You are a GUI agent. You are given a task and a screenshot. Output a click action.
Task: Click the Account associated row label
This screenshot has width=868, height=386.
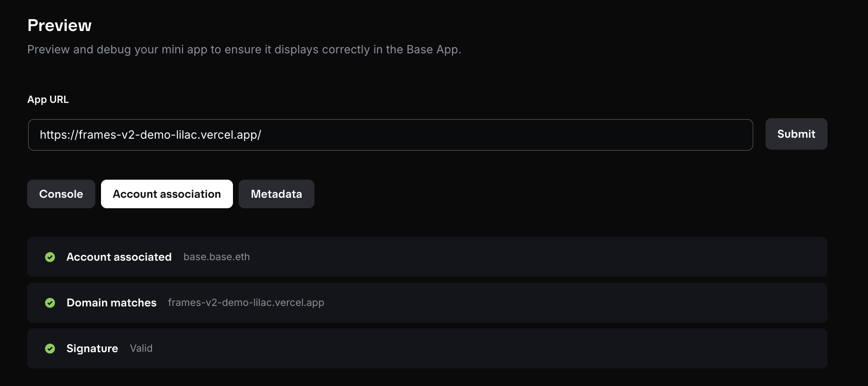(119, 257)
